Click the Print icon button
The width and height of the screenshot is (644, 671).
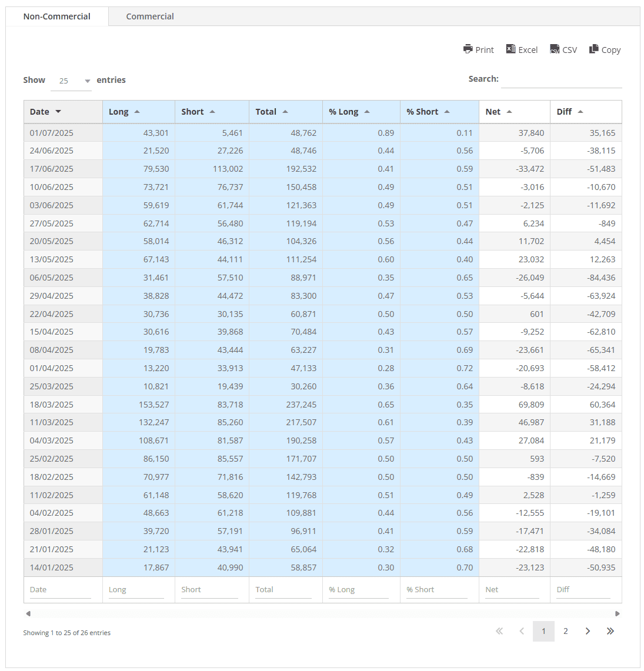[468, 49]
